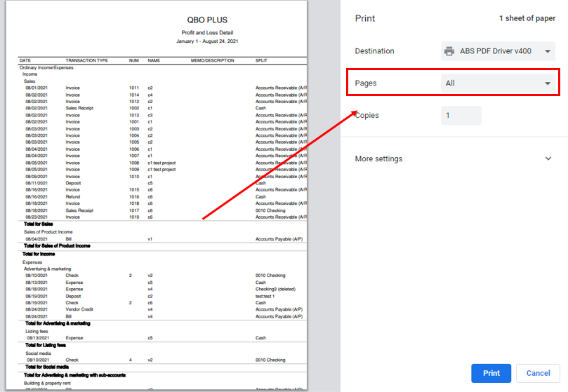
Task: Click Total for Advertising & marketing with sub-accounts
Action: pyautogui.click(x=74, y=375)
